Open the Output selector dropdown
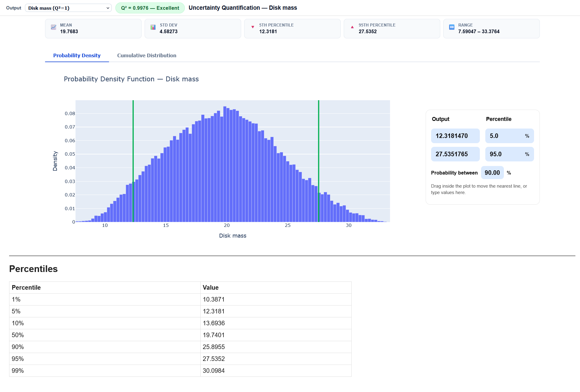The height and width of the screenshot is (392, 580). coord(68,8)
